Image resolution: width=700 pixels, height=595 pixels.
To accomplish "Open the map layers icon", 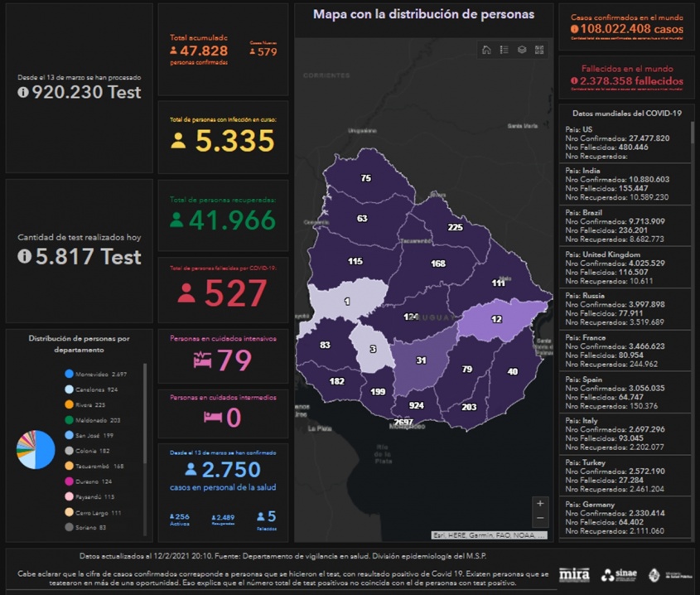I will pos(522,50).
